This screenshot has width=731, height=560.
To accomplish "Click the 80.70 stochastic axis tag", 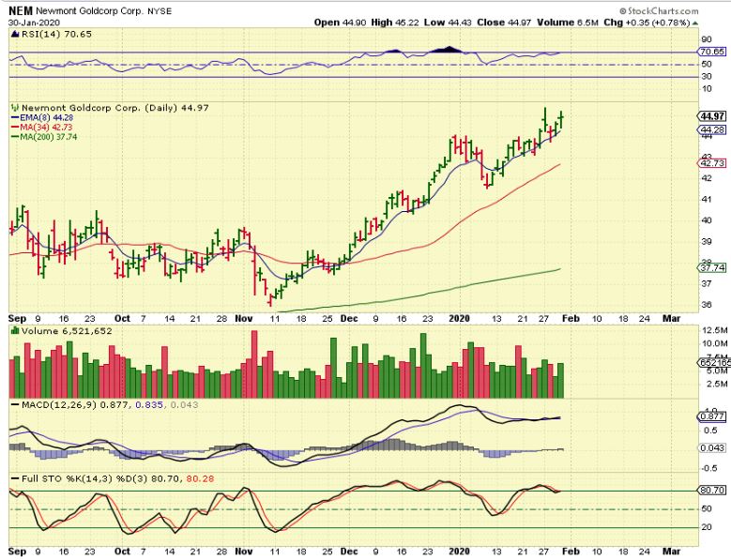I will pos(712,490).
